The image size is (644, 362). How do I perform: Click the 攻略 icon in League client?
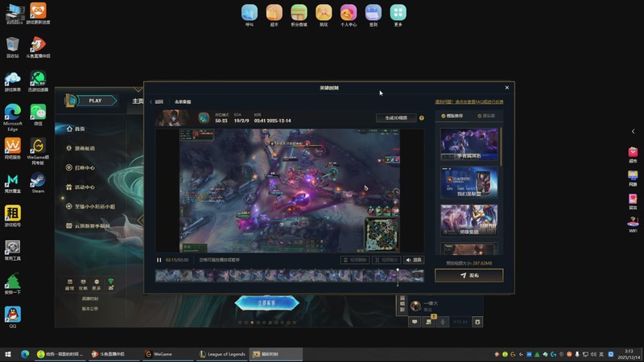pyautogui.click(x=83, y=285)
